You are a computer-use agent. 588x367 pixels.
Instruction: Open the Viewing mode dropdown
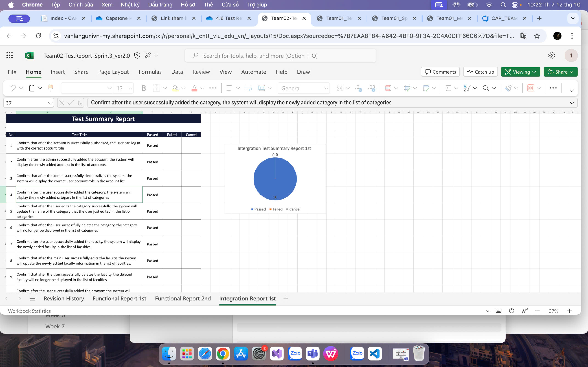click(520, 72)
